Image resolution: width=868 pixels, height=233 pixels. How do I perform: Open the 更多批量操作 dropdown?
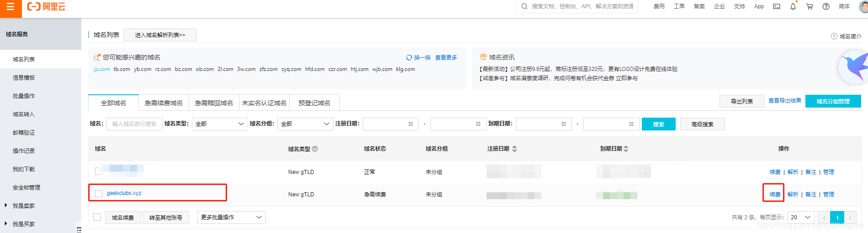[231, 217]
